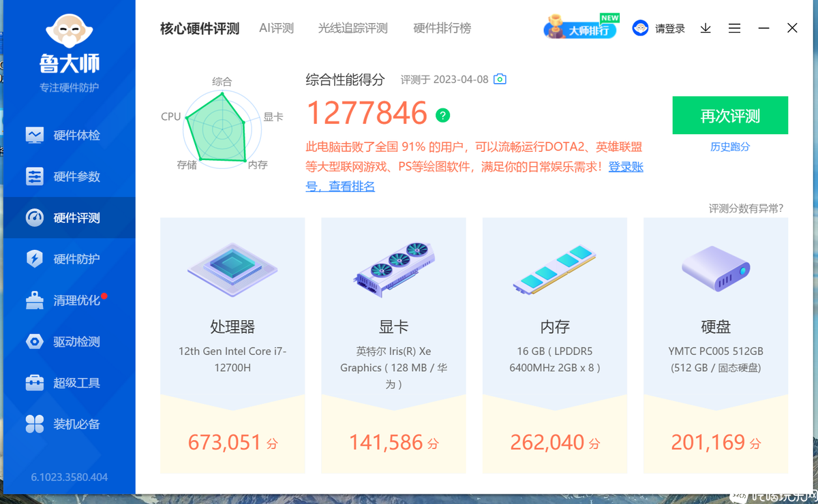This screenshot has height=504, width=818.
Task: Click the download arrow icon
Action: click(706, 29)
